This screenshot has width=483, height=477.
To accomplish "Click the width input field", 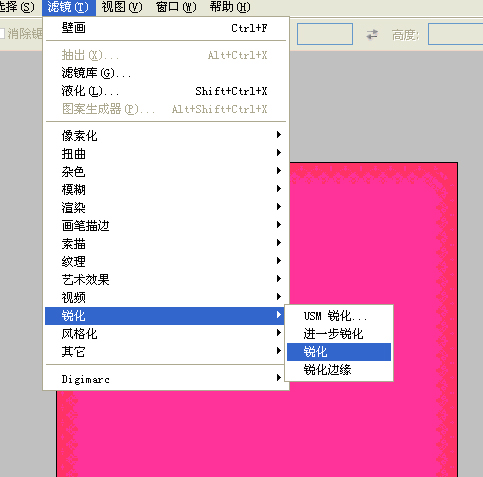I will pos(325,34).
